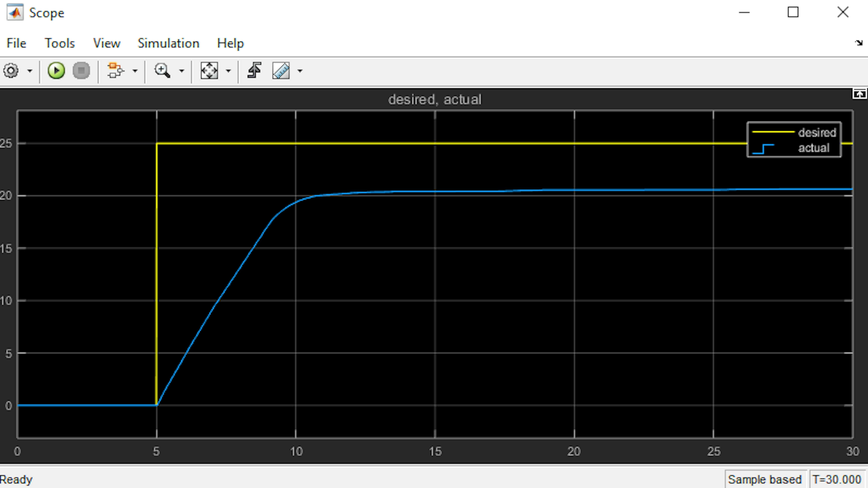Toggle desired signal in legend
The image size is (868, 488).
pos(817,133)
